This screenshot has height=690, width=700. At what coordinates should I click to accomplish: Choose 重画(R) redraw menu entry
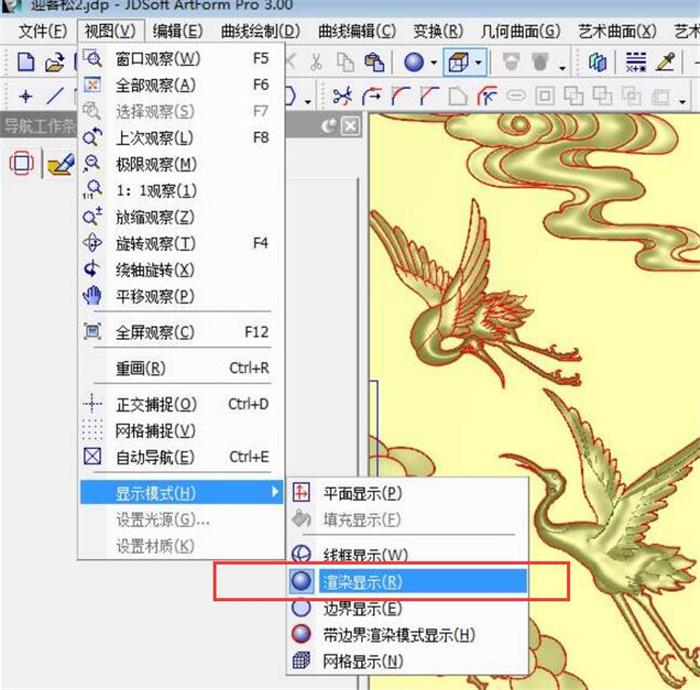(182, 368)
